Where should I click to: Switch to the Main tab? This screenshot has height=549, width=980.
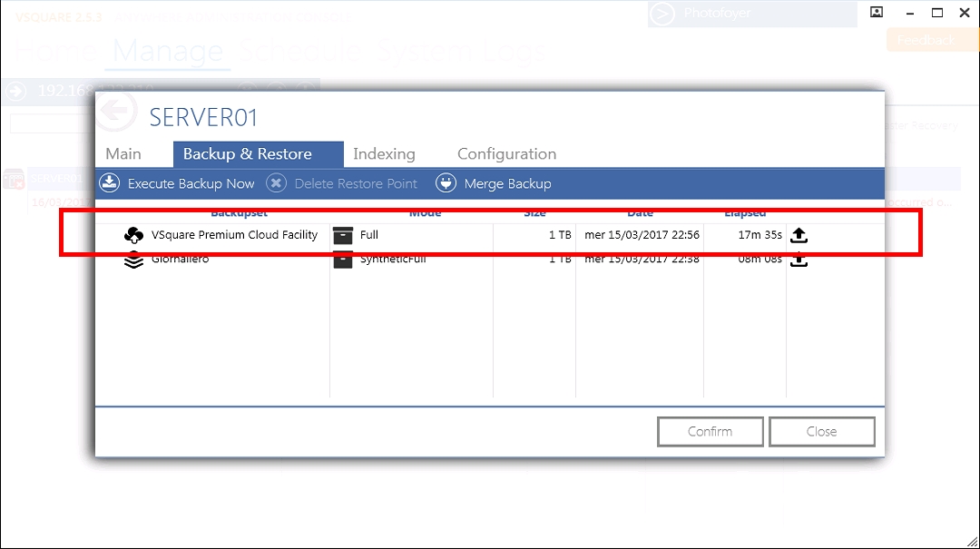point(123,154)
